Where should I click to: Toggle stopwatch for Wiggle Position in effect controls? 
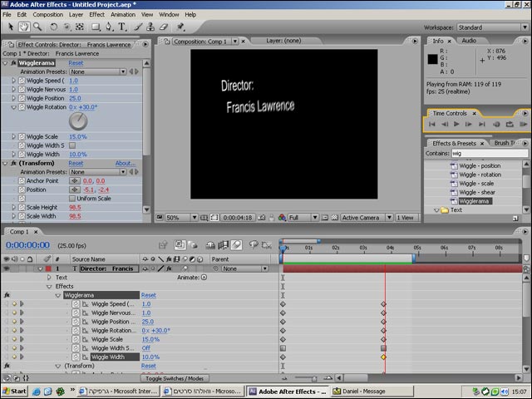click(22, 98)
